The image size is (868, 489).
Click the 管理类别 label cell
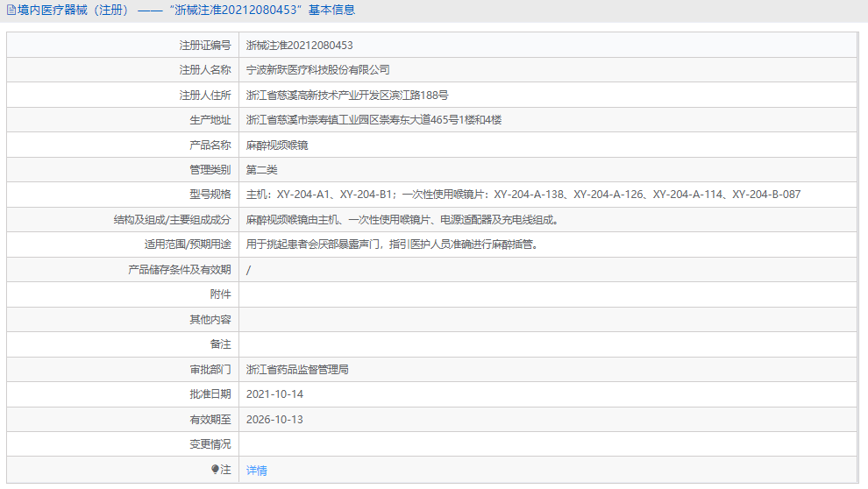coord(123,170)
